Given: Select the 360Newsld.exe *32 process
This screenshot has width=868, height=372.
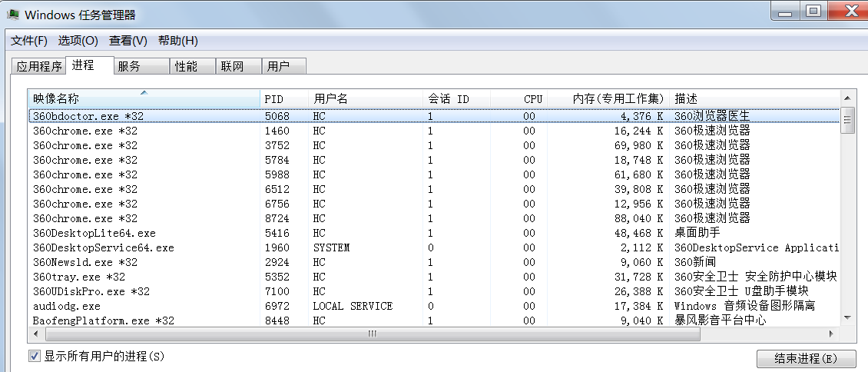Looking at the screenshot, I should [x=434, y=262].
